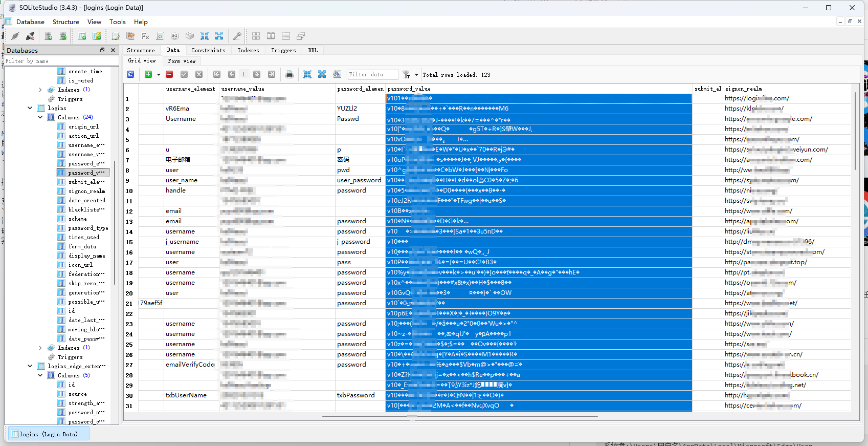
Task: Open the Database menu
Action: point(30,22)
